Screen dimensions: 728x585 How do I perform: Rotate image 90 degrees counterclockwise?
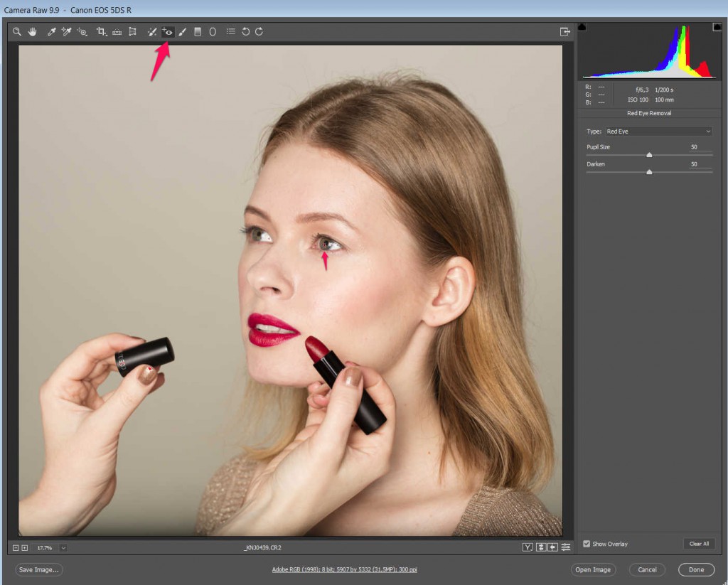(x=245, y=32)
